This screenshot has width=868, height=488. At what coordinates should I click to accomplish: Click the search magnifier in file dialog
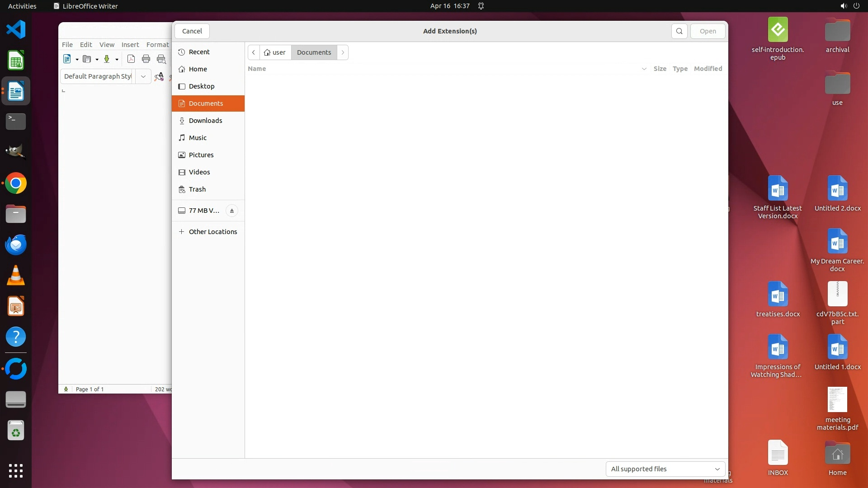click(679, 31)
